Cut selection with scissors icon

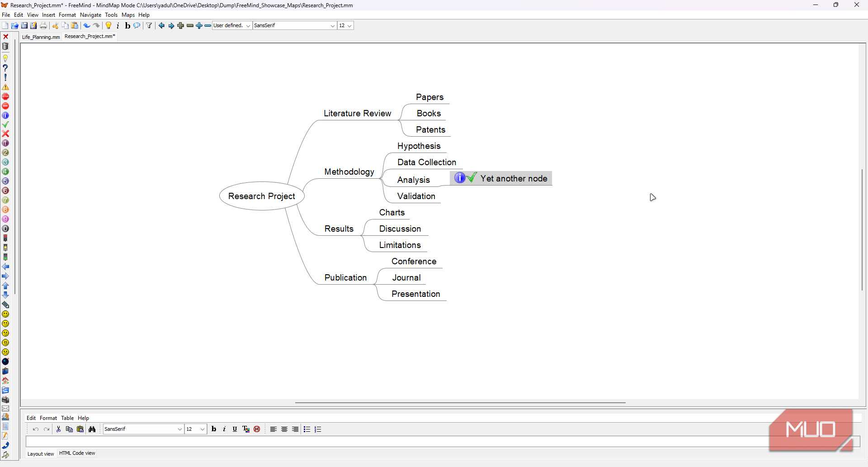tap(56, 26)
